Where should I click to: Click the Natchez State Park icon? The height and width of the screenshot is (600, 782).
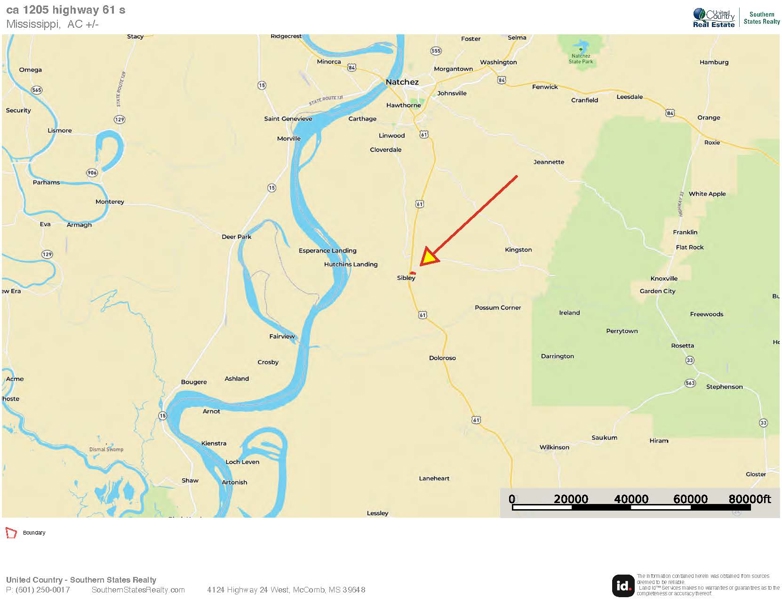click(x=581, y=49)
